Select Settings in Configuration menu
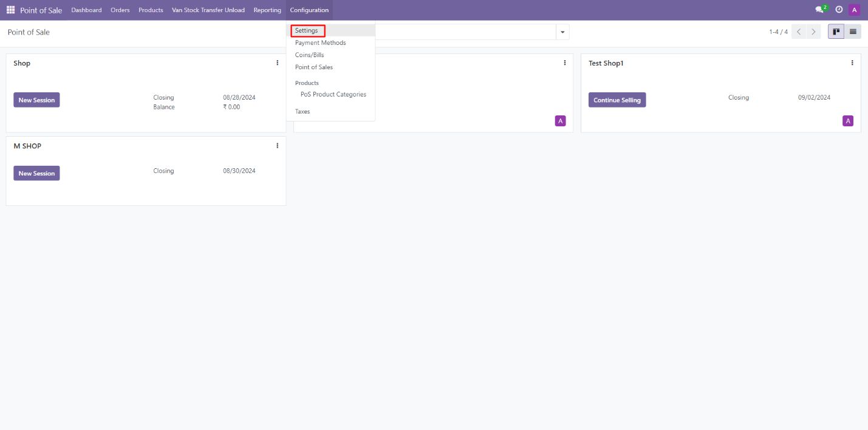868x430 pixels. [x=307, y=30]
